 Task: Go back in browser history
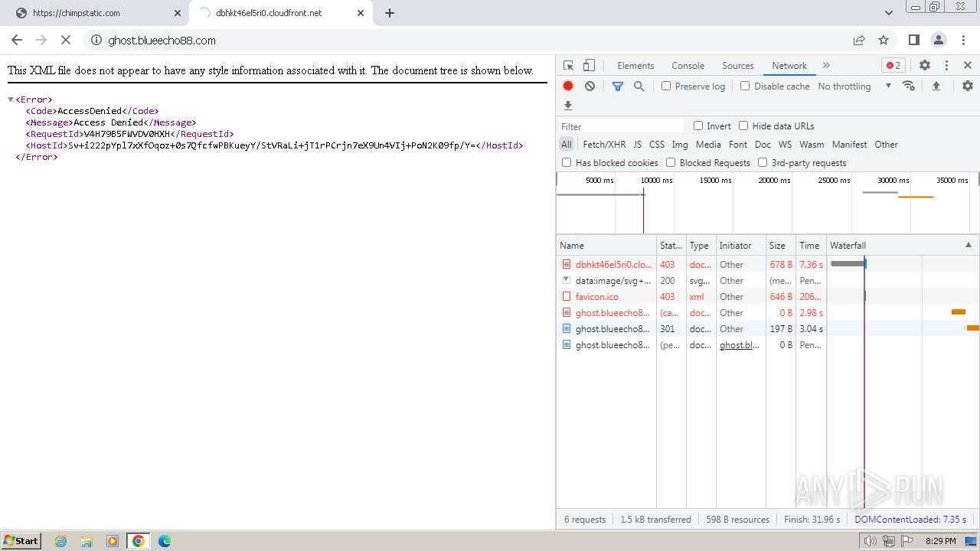(x=17, y=40)
